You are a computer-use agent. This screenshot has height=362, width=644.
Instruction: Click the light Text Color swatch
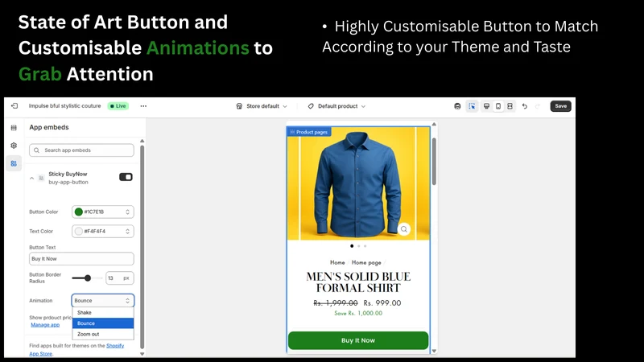[x=78, y=231]
